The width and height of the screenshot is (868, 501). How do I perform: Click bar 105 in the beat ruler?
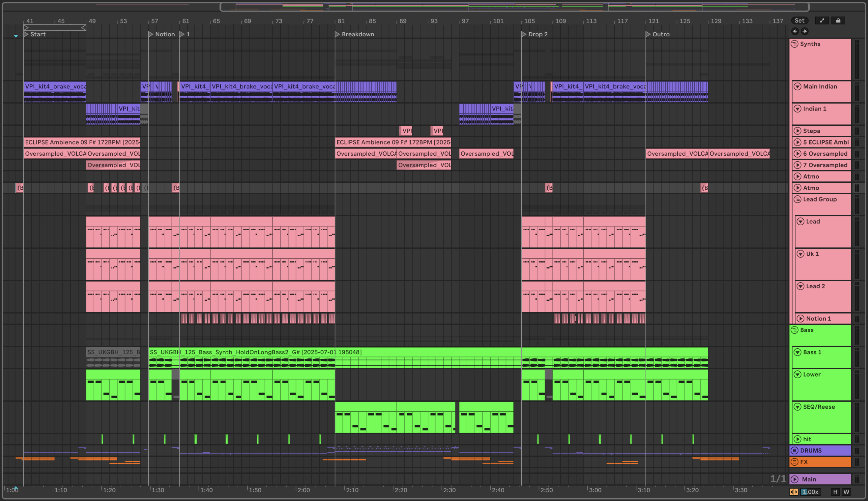(x=529, y=21)
